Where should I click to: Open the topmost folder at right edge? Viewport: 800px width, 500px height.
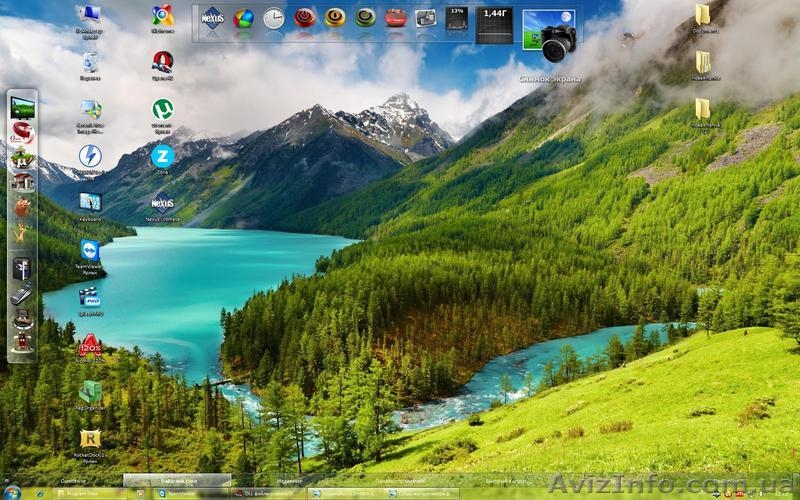pyautogui.click(x=703, y=15)
